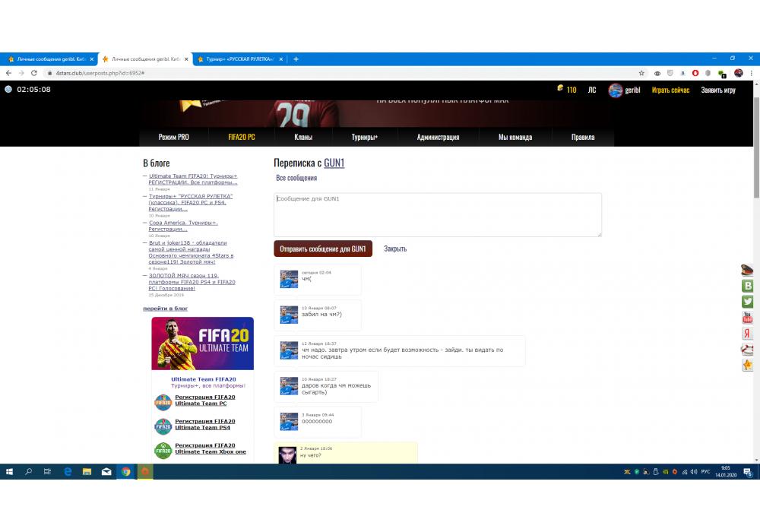Click the gold coins balance icon
Viewport: 760px width, 532px height.
pos(561,89)
